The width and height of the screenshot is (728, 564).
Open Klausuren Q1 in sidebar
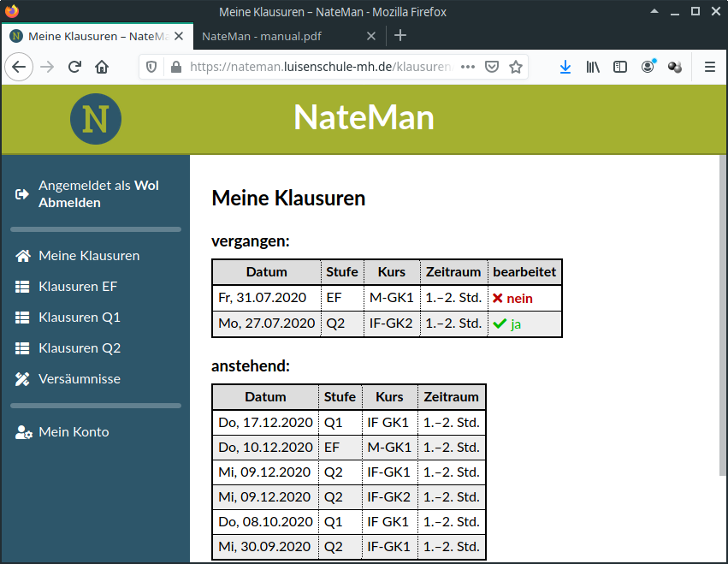79,318
